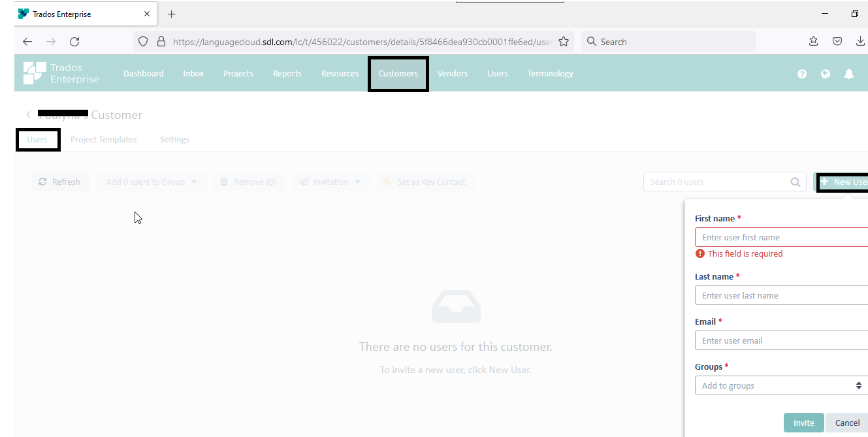This screenshot has width=868, height=437.
Task: Open the browser downloads icon
Action: point(860,42)
